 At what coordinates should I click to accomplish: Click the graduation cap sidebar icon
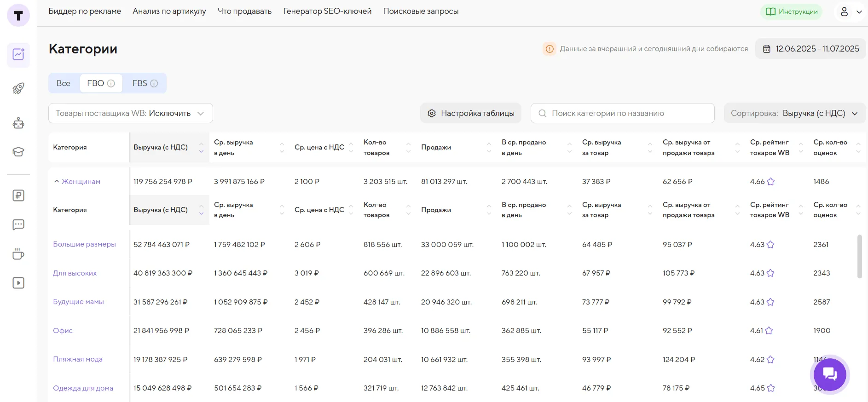(18, 152)
